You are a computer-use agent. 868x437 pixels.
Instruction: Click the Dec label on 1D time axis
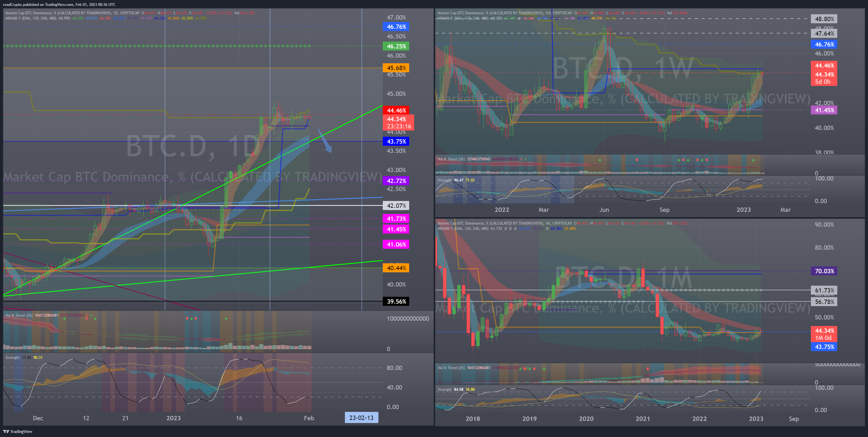(x=38, y=418)
